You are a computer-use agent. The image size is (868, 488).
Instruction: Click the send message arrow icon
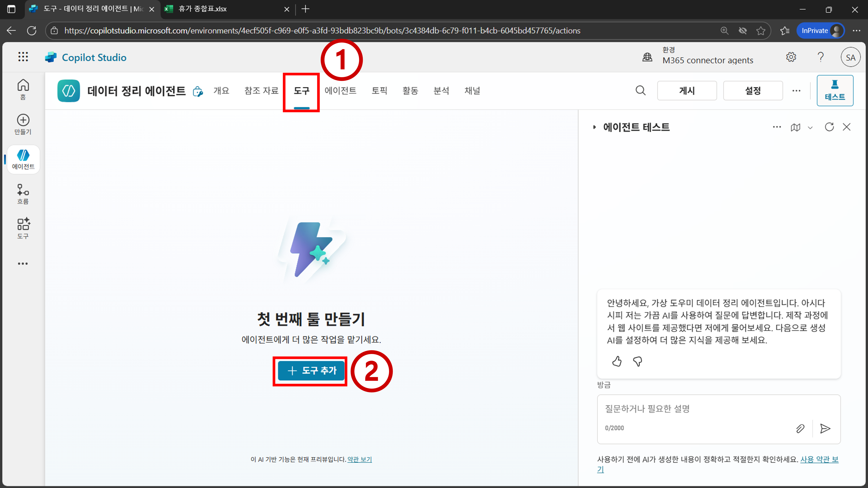(x=825, y=428)
